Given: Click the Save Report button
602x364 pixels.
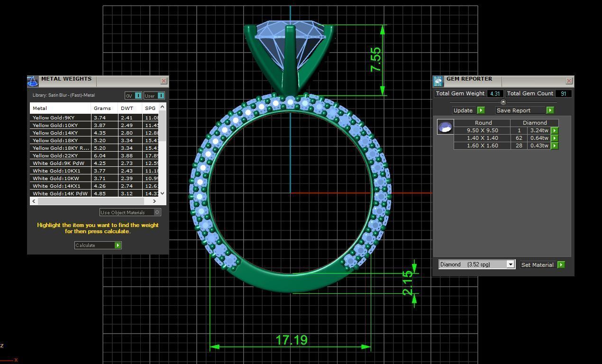Looking at the screenshot, I should click(x=524, y=110).
